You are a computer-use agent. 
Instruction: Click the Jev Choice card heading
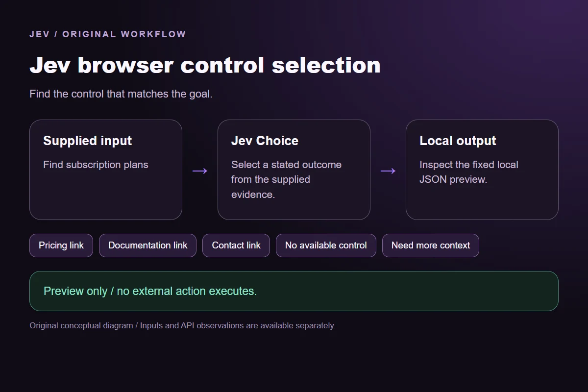point(265,141)
